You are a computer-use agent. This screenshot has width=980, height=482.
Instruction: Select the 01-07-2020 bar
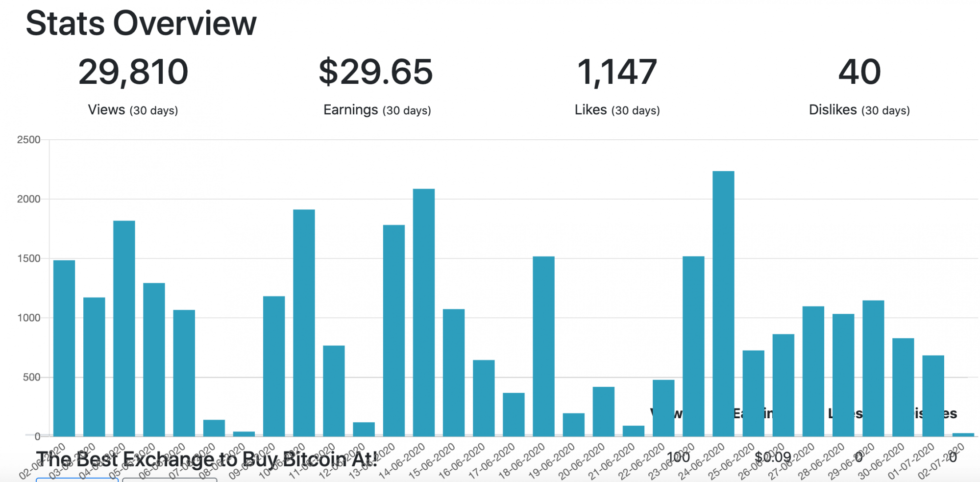(x=933, y=396)
